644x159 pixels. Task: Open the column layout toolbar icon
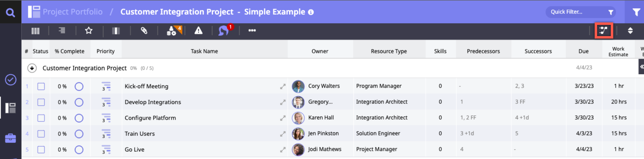(x=116, y=31)
